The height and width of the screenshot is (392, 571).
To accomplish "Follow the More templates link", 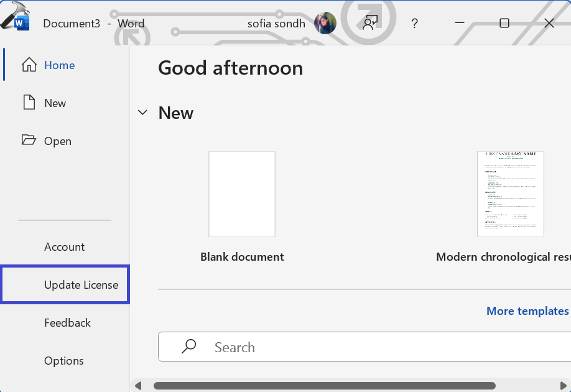I will [x=527, y=311].
